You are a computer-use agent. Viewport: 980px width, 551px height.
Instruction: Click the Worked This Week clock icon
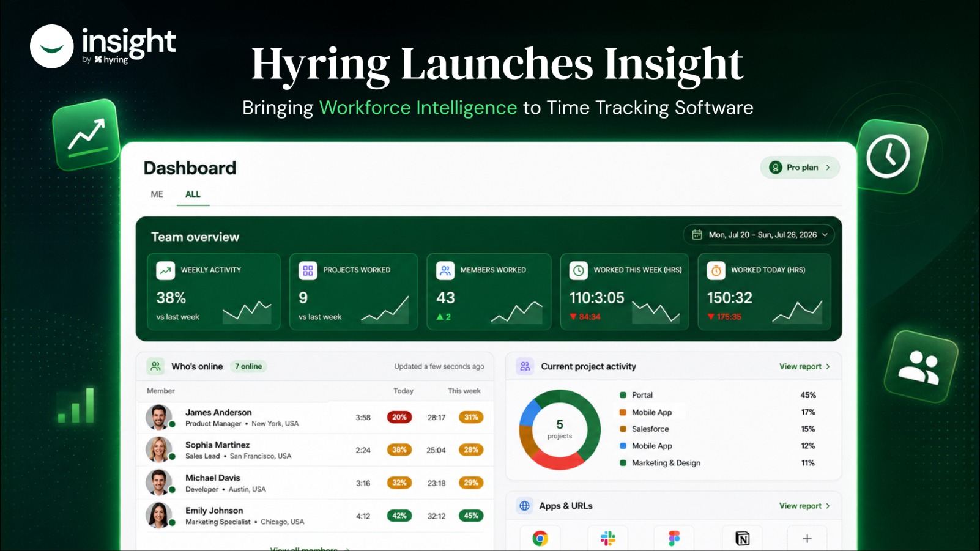pyautogui.click(x=579, y=270)
